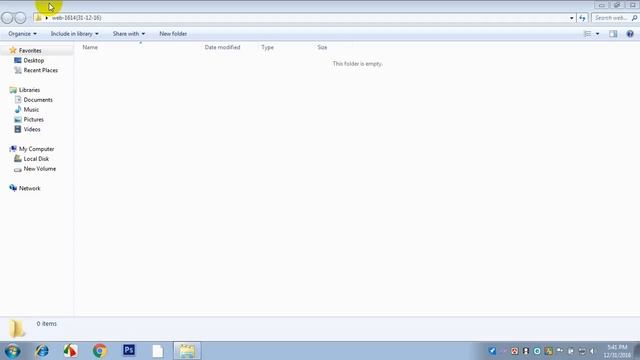Image resolution: width=640 pixels, height=360 pixels.
Task: Click the blue rocket tray icon
Action: click(492, 351)
